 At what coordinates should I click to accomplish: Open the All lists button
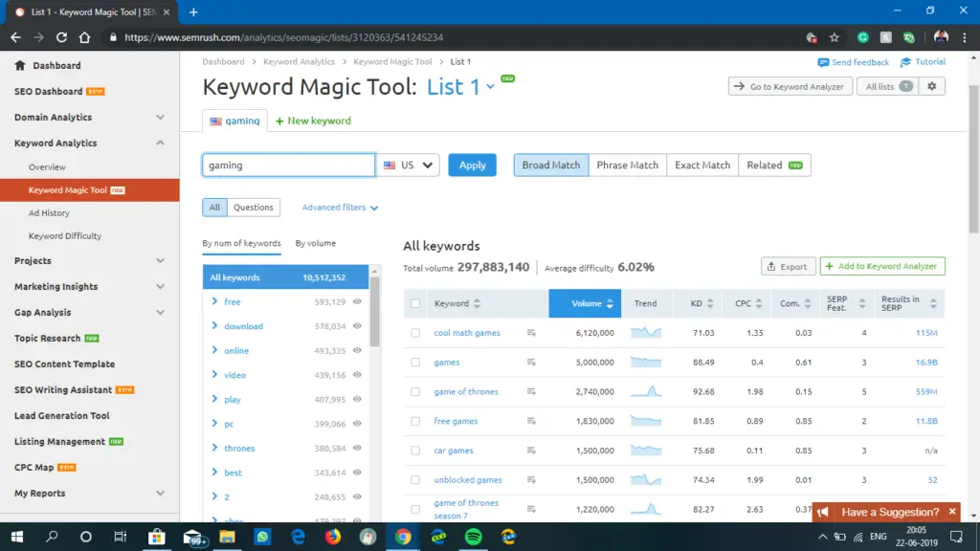[887, 86]
